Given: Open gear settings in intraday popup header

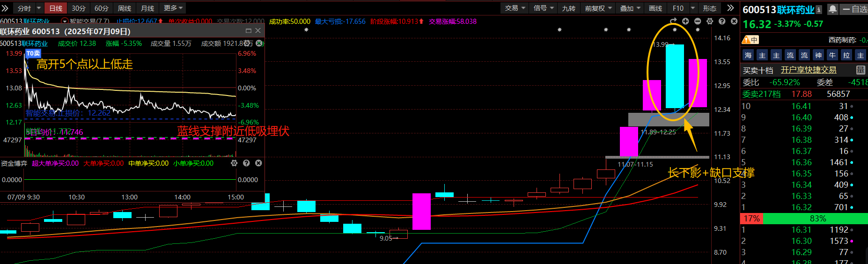Looking at the screenshot, I should [x=247, y=43].
